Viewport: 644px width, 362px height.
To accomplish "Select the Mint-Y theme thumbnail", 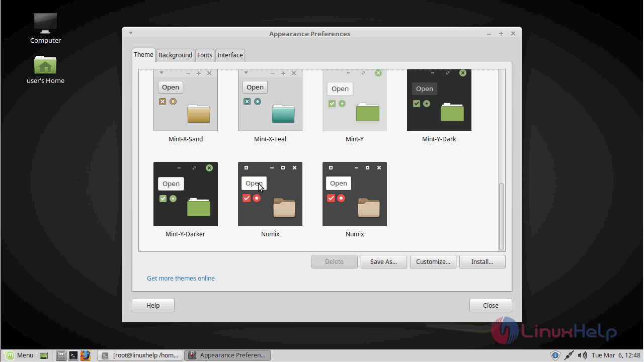I will (355, 100).
